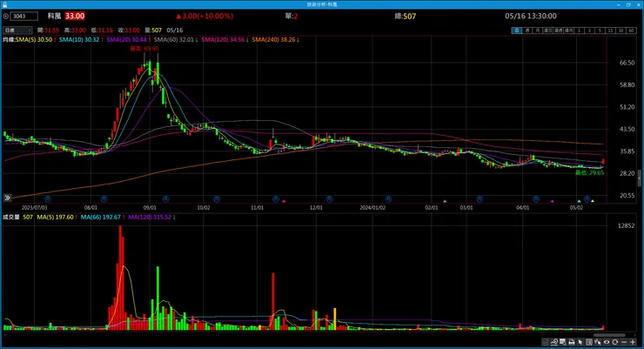Click the SMA(5) 30.50 indicator label
Screen dimensions: 644x349
pos(34,40)
